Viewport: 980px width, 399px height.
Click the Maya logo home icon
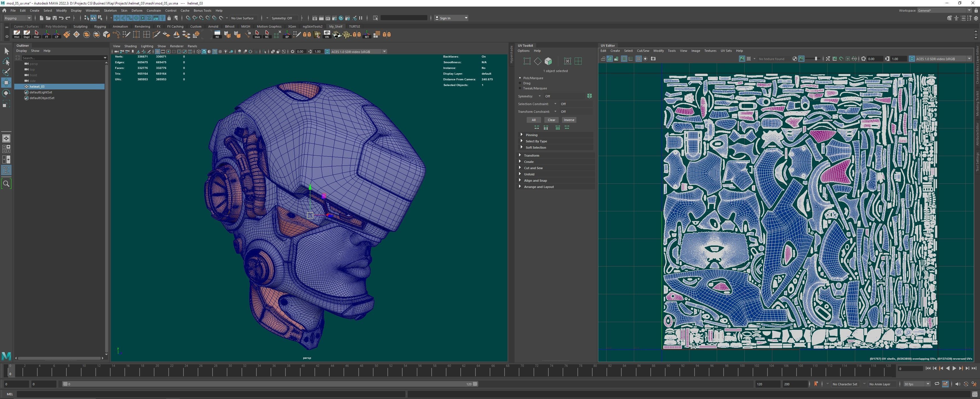7,356
